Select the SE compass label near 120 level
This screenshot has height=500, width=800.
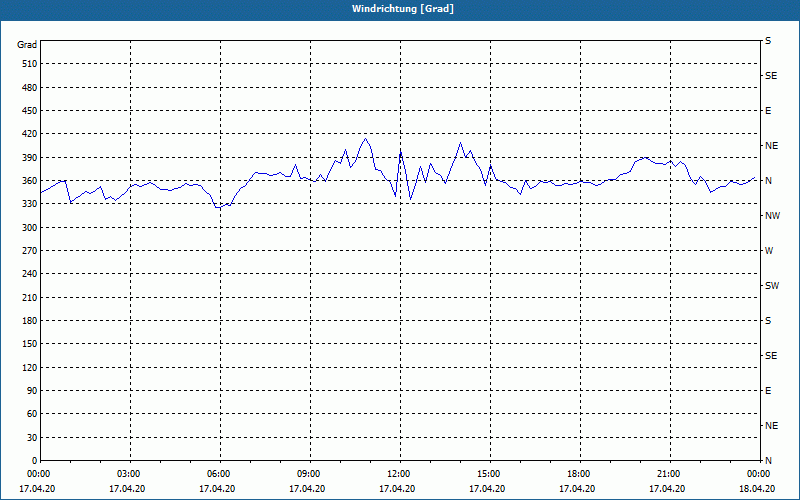[771, 356]
